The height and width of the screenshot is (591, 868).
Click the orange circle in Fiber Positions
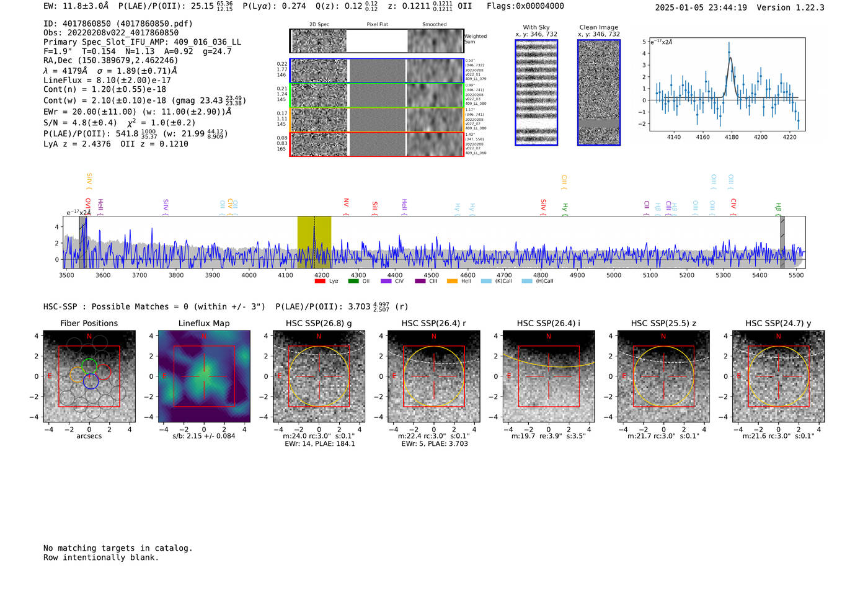[77, 374]
